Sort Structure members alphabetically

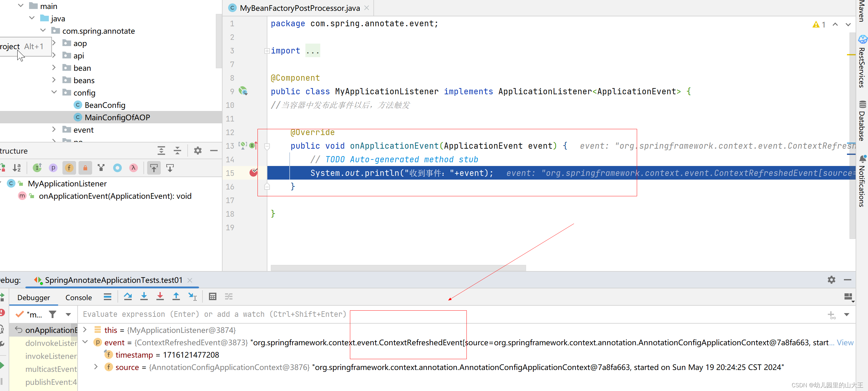click(x=17, y=168)
